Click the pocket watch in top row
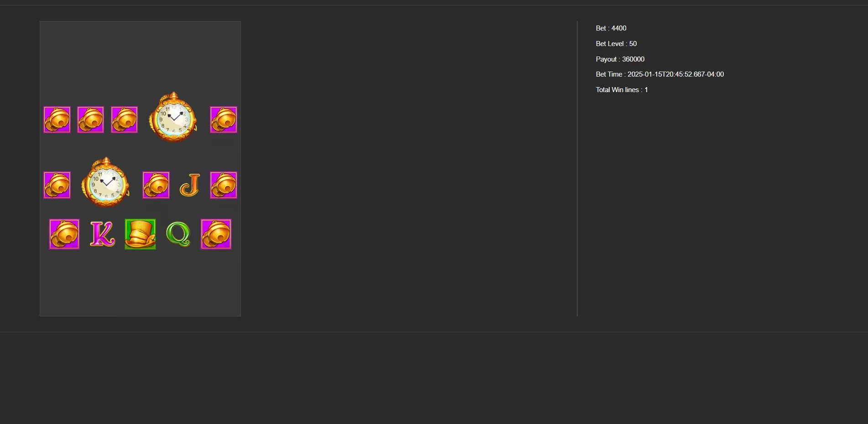The image size is (868, 424). point(173,118)
